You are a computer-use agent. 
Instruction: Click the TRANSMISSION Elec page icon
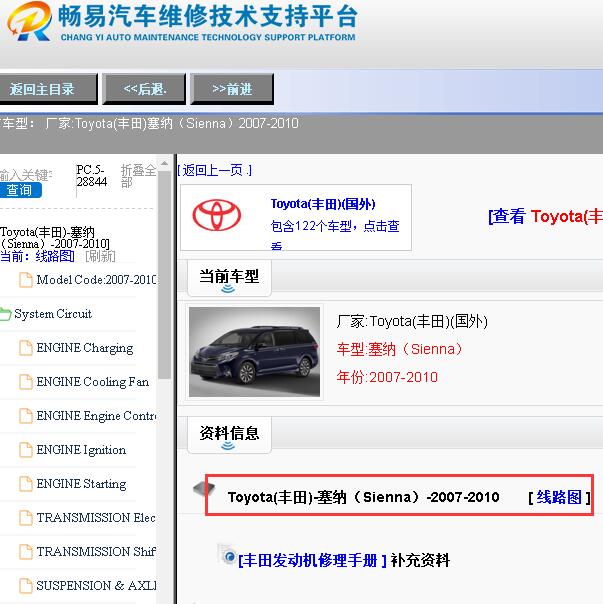click(25, 517)
